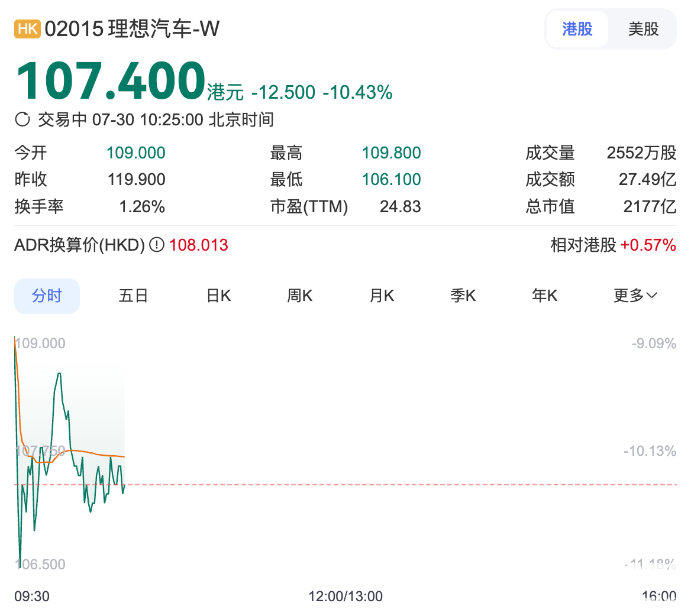Switch to the 年K chart tab
Screen dimensions: 691x616
coord(544,296)
